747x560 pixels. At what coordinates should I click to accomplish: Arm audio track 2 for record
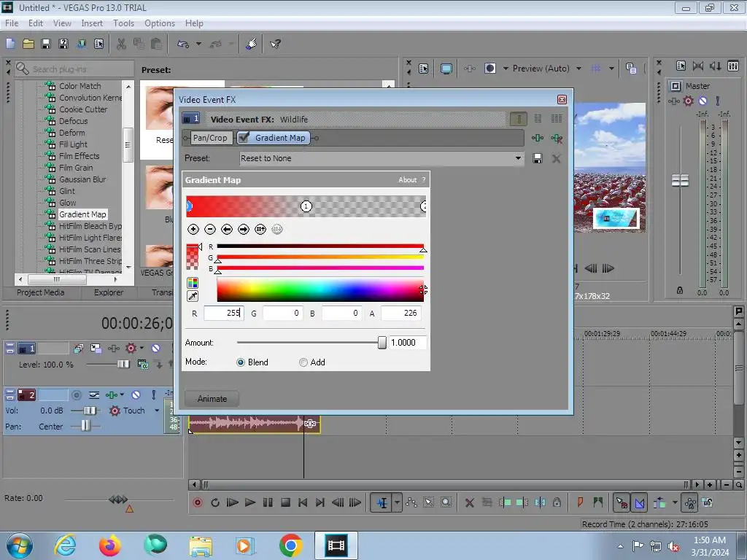[76, 394]
